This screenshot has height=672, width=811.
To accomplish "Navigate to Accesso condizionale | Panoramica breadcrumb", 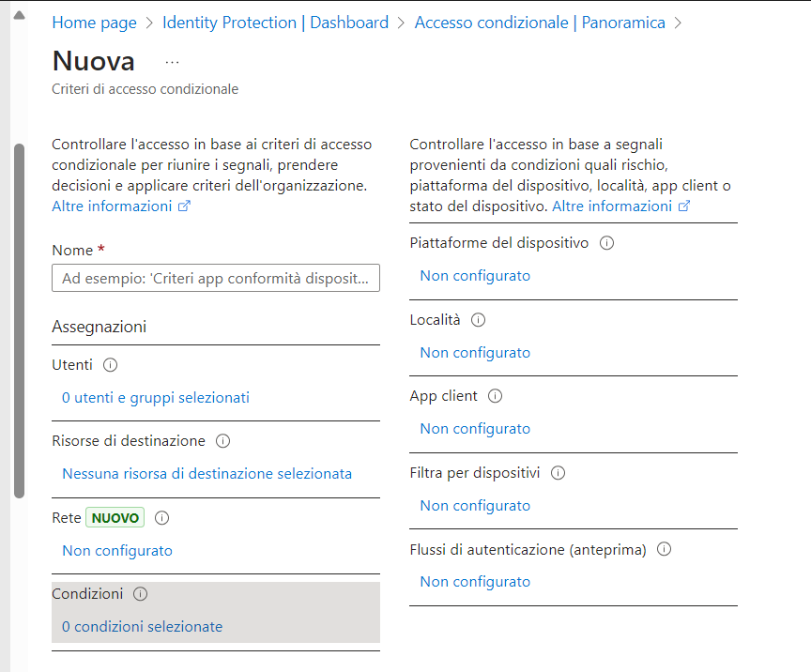I will click(x=540, y=23).
